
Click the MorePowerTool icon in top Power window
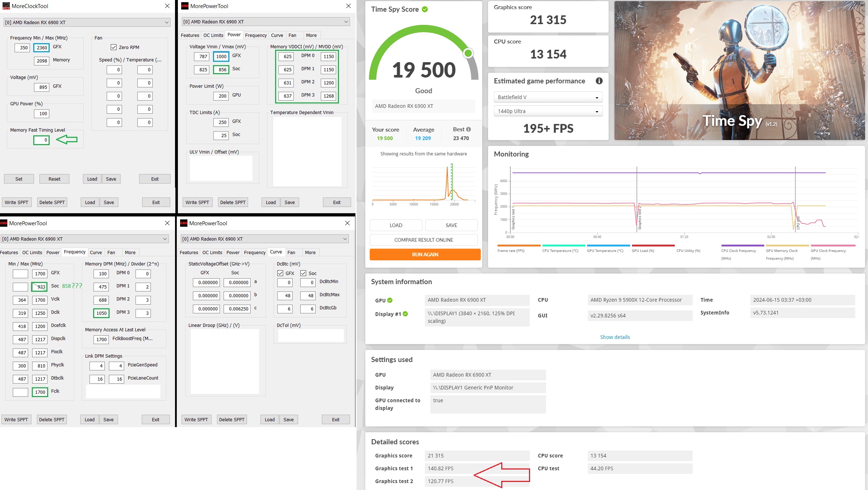pos(185,6)
